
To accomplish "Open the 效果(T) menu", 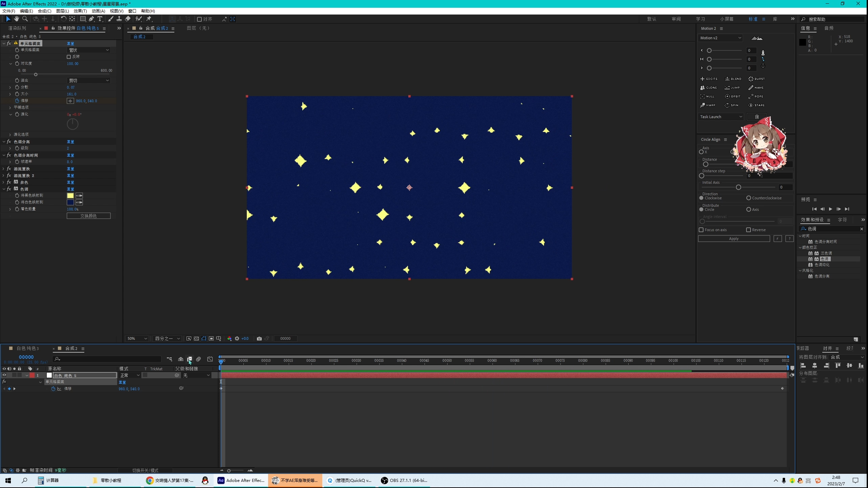I will [x=80, y=11].
